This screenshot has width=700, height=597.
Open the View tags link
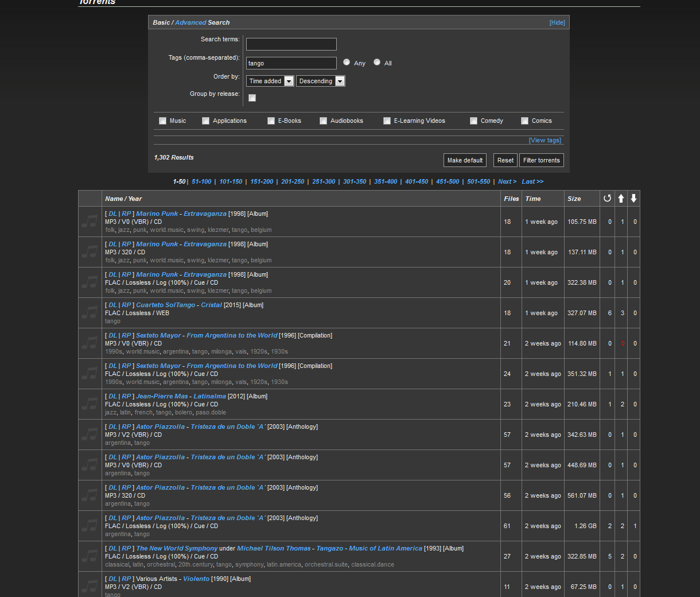pos(545,140)
